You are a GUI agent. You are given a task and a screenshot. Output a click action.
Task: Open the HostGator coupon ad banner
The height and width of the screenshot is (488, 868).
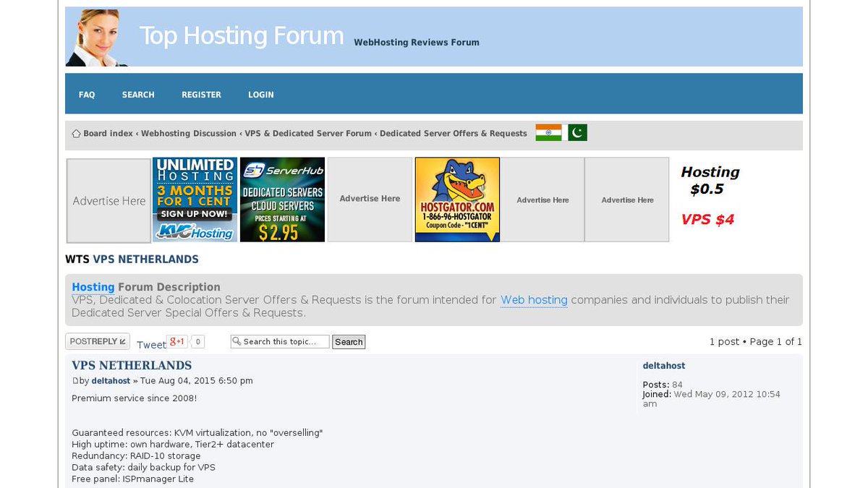coord(456,200)
